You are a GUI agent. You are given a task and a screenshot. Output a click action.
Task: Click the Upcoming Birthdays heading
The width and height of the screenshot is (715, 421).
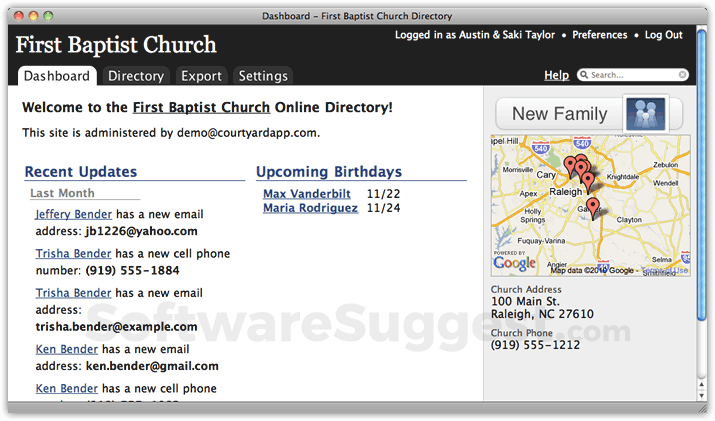[329, 172]
